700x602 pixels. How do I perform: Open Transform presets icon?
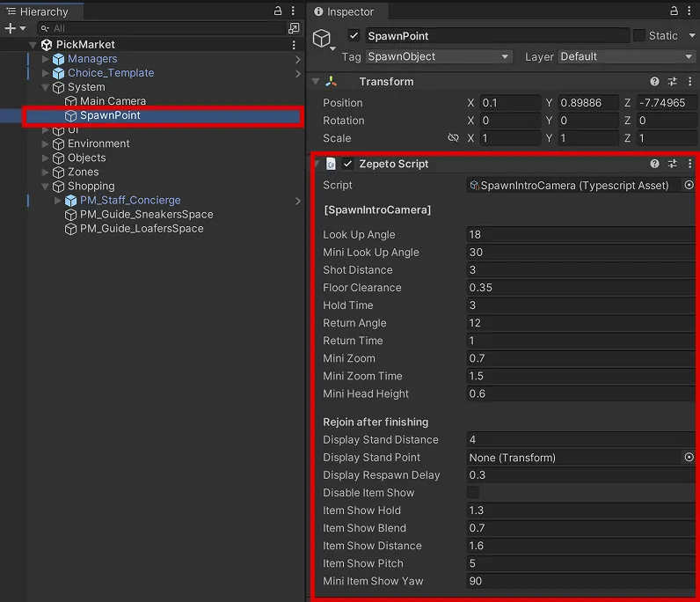(672, 81)
